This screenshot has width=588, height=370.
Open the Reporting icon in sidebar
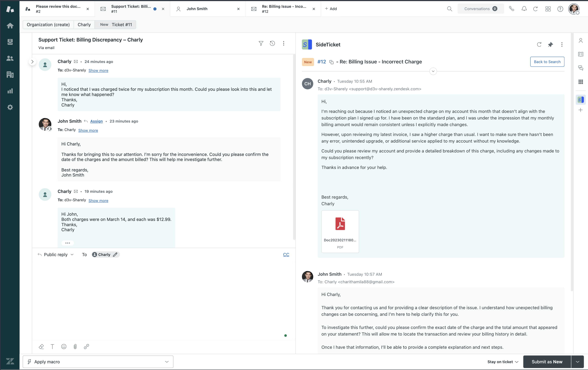pyautogui.click(x=10, y=91)
